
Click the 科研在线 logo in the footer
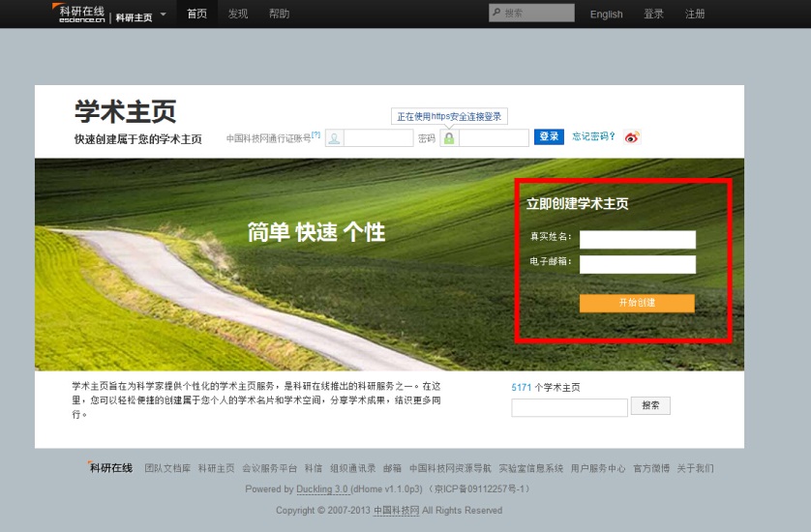pyautogui.click(x=110, y=468)
